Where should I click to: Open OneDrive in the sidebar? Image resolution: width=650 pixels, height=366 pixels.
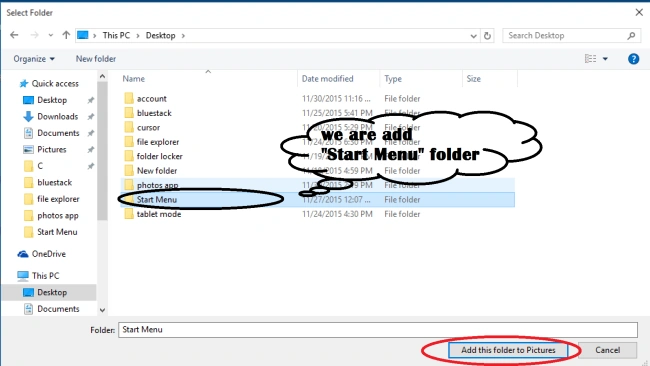[x=49, y=254]
